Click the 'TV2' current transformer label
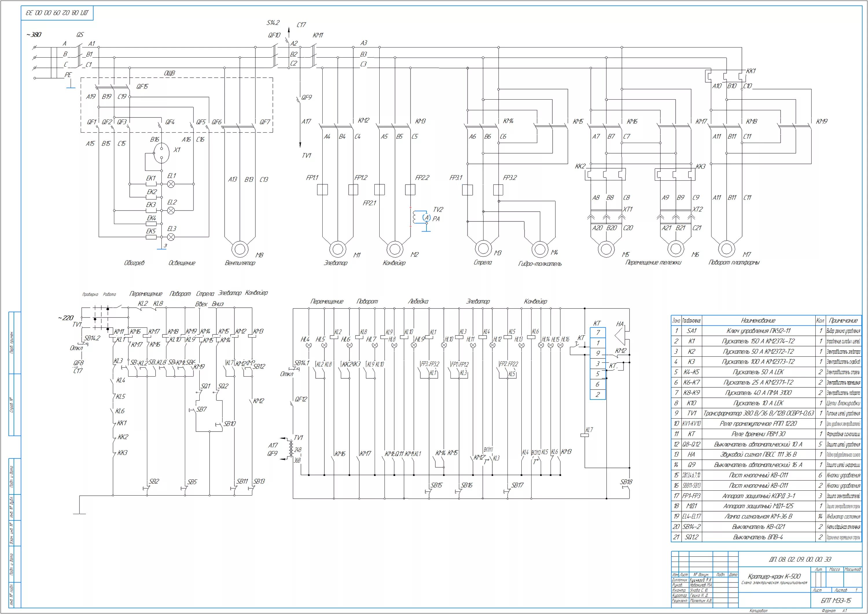The width and height of the screenshot is (868, 614). click(438, 209)
